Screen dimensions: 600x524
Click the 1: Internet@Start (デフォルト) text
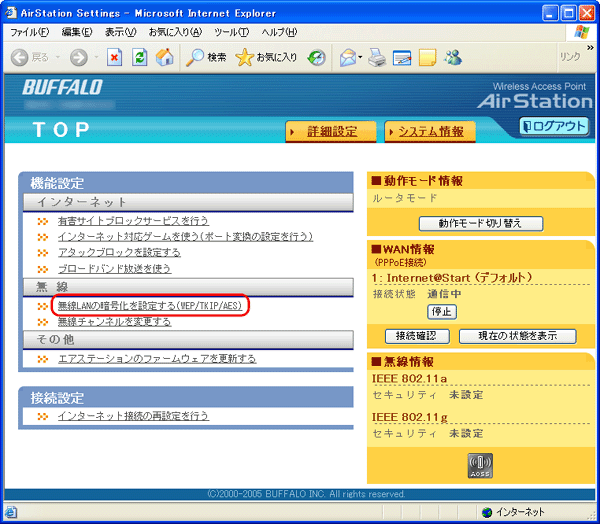click(x=452, y=278)
